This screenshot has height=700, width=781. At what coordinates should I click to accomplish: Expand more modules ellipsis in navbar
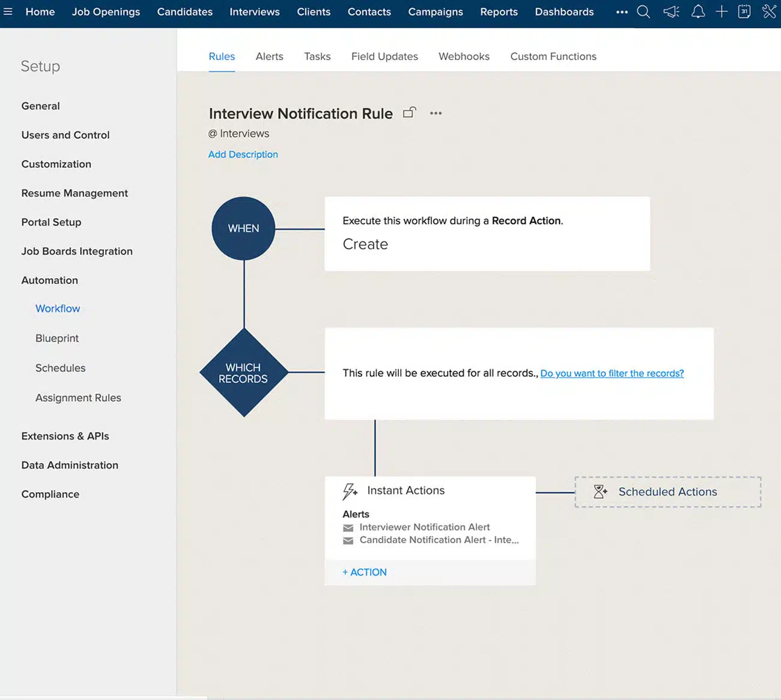[x=621, y=12]
